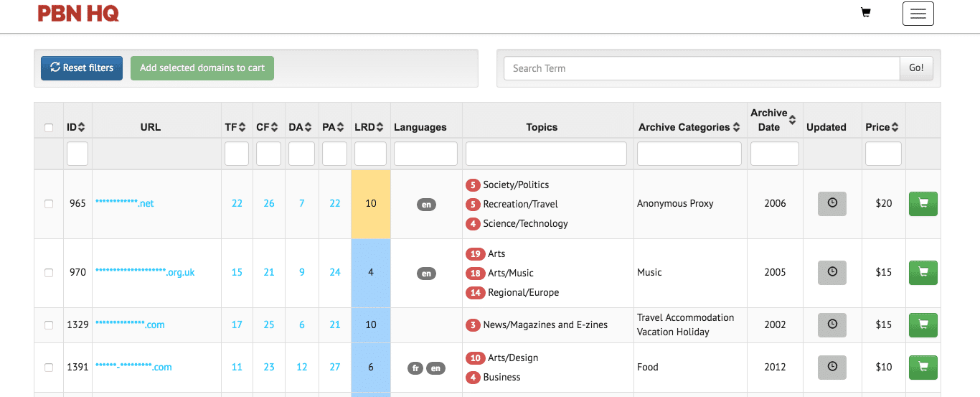Click the blue LRD cell showing 4
Screen dimensions: 980x397
371,273
